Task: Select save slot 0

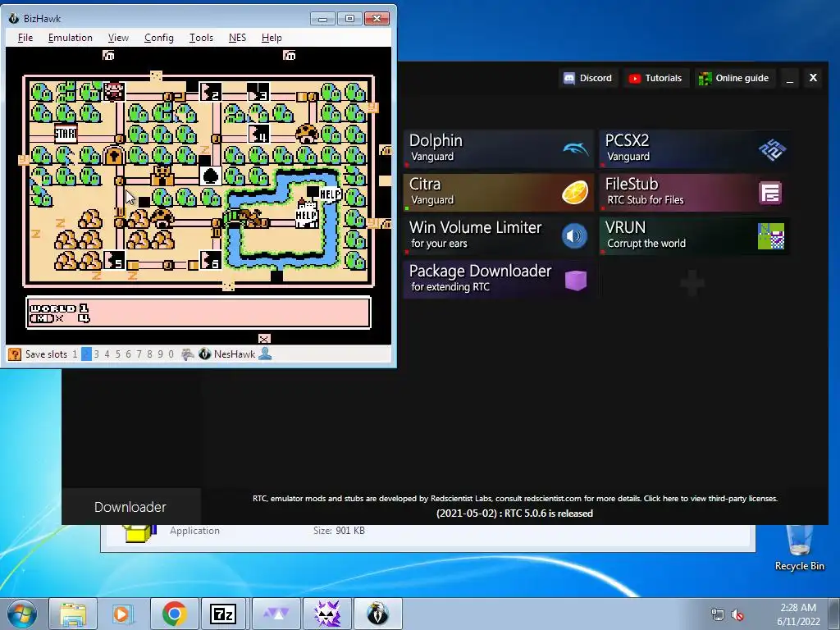Action: (x=171, y=354)
